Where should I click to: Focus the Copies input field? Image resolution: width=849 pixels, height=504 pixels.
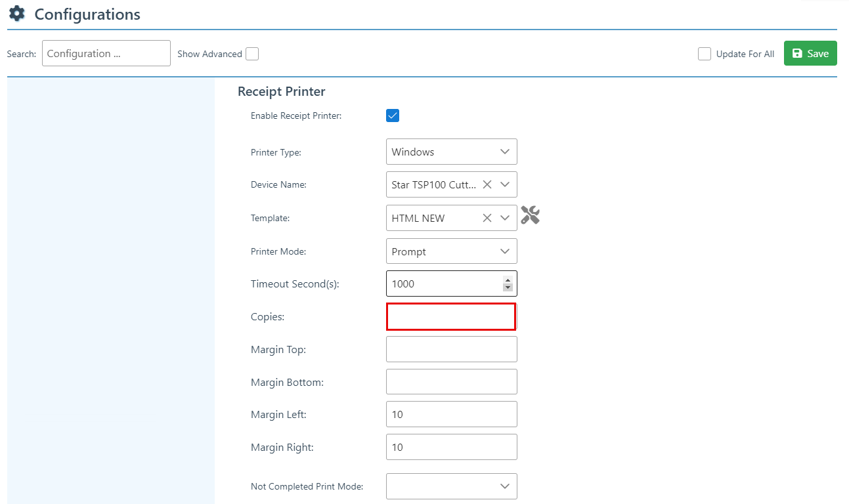click(x=450, y=316)
